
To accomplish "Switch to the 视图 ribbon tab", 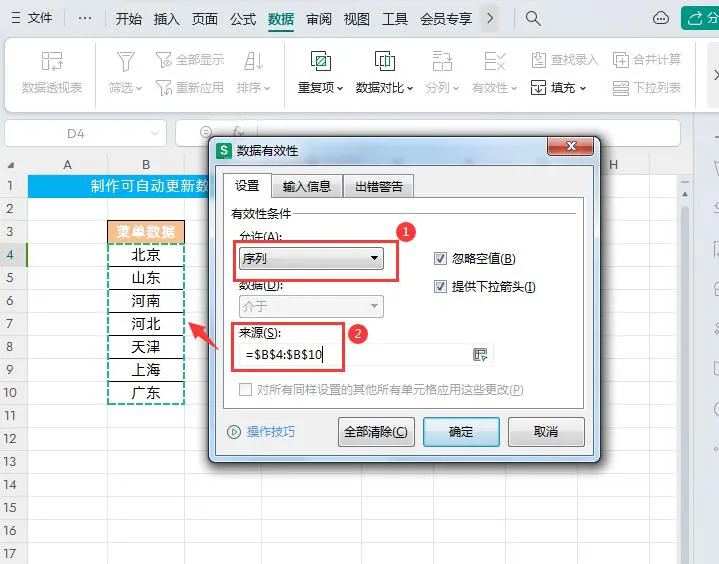I will pyautogui.click(x=357, y=19).
